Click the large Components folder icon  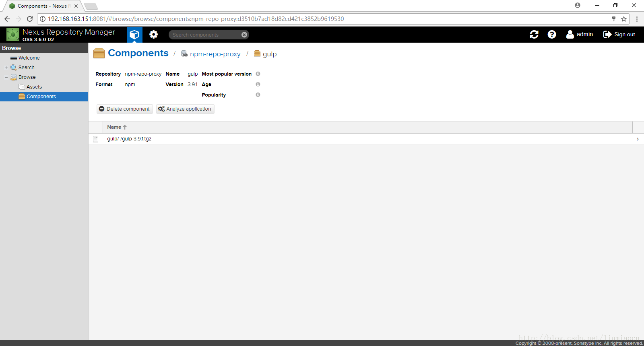tap(99, 54)
